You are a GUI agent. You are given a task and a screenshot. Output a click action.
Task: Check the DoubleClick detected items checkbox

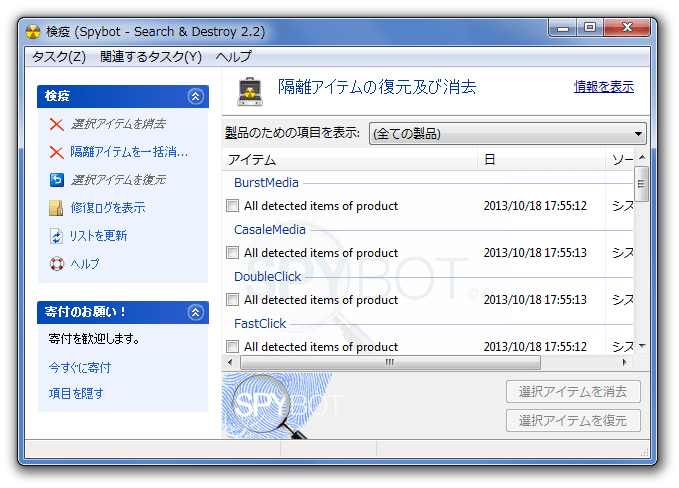(233, 299)
